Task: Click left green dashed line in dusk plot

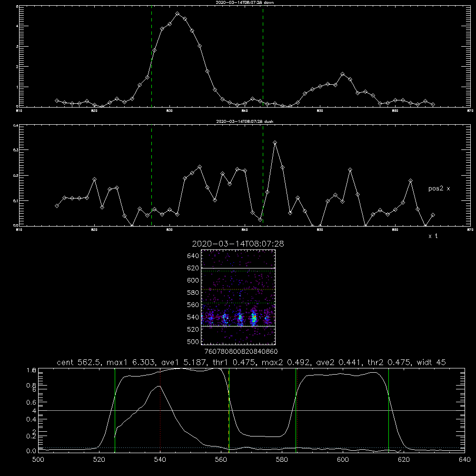Action: point(151,176)
